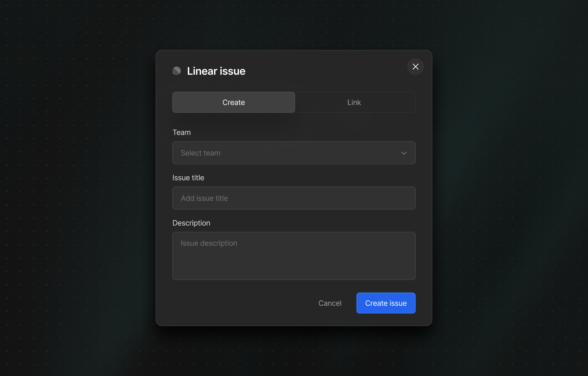Switch to the Link tab
The width and height of the screenshot is (588, 376).
coord(354,102)
